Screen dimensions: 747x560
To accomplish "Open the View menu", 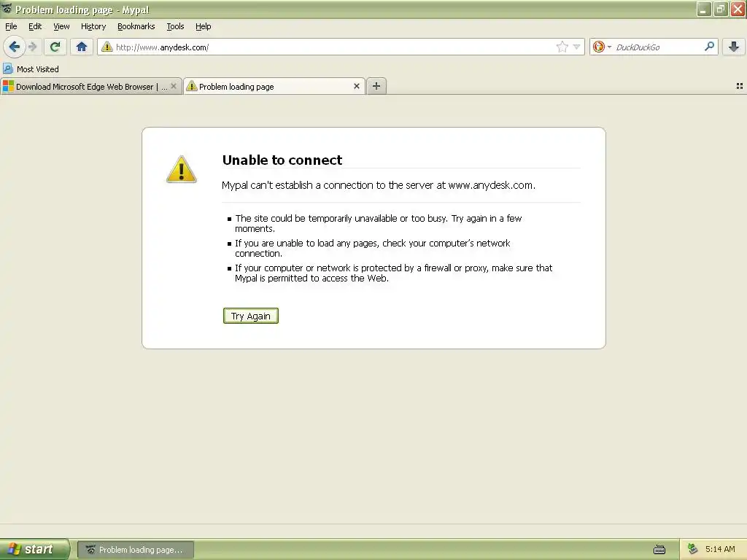I will pos(61,26).
